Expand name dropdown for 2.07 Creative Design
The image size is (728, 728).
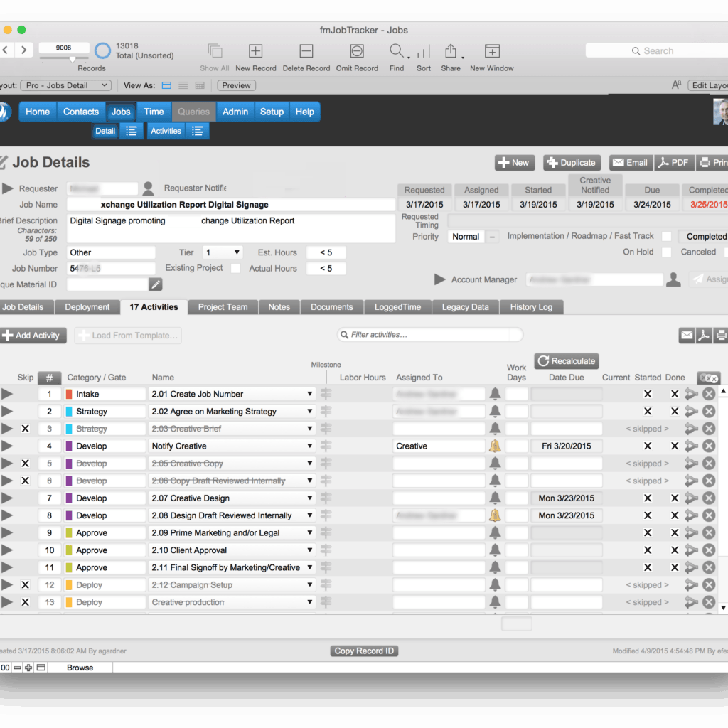pos(310,498)
